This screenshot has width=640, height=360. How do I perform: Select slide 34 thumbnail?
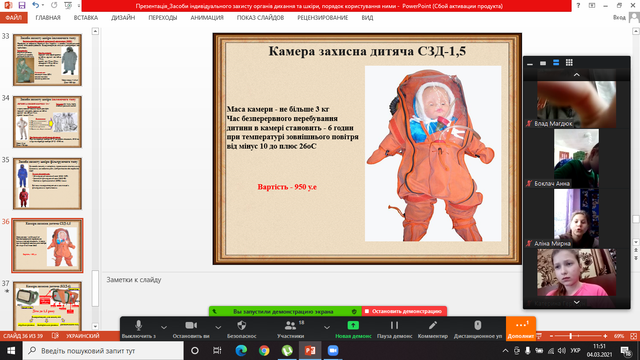pyautogui.click(x=47, y=122)
